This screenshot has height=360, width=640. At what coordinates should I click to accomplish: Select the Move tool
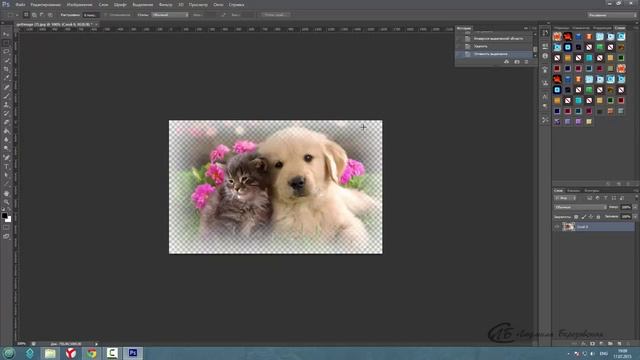coord(6,34)
